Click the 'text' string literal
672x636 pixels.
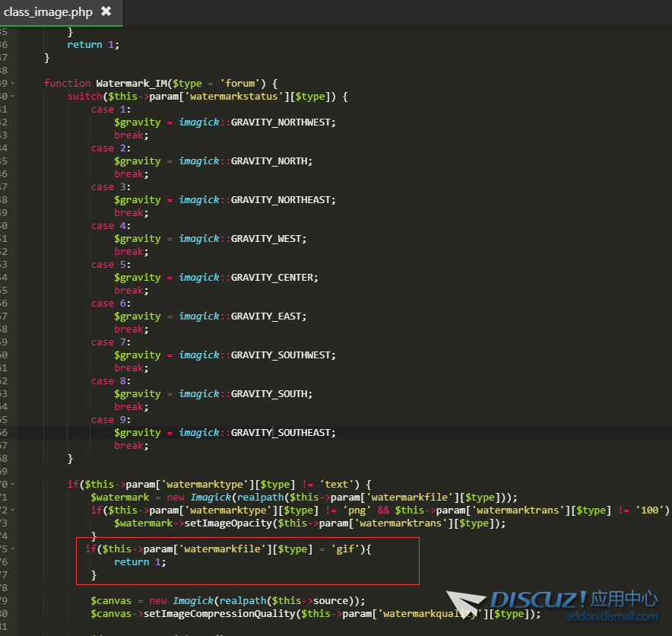pyautogui.click(x=337, y=484)
